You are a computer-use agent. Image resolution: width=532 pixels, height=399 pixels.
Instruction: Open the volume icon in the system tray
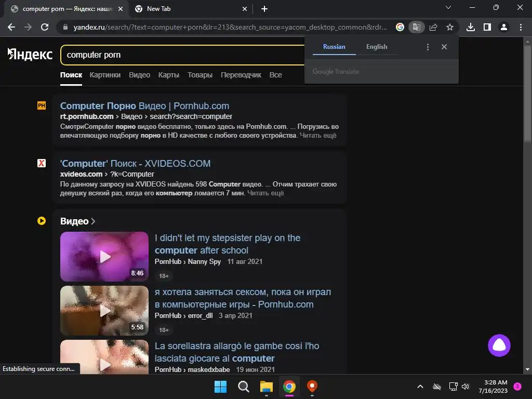click(465, 387)
